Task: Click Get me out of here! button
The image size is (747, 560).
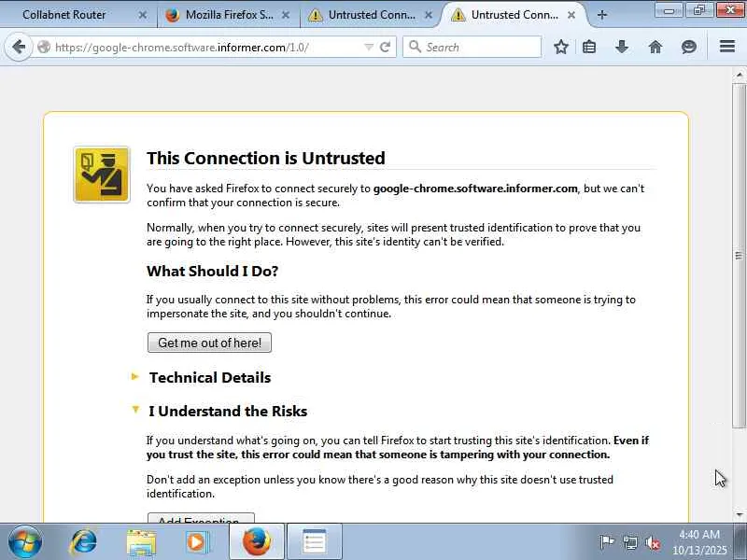Action: (x=209, y=343)
